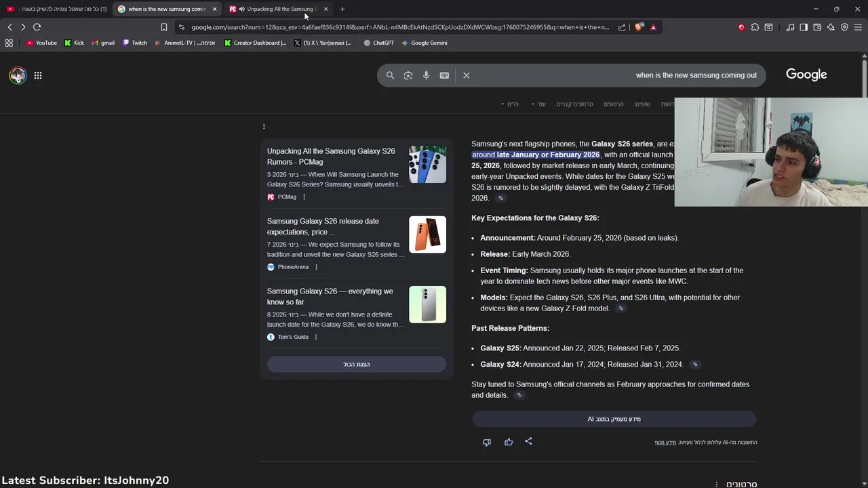Viewport: 868px width, 488px height.
Task: Select the 'when is the new samsung' tab
Action: (x=167, y=9)
